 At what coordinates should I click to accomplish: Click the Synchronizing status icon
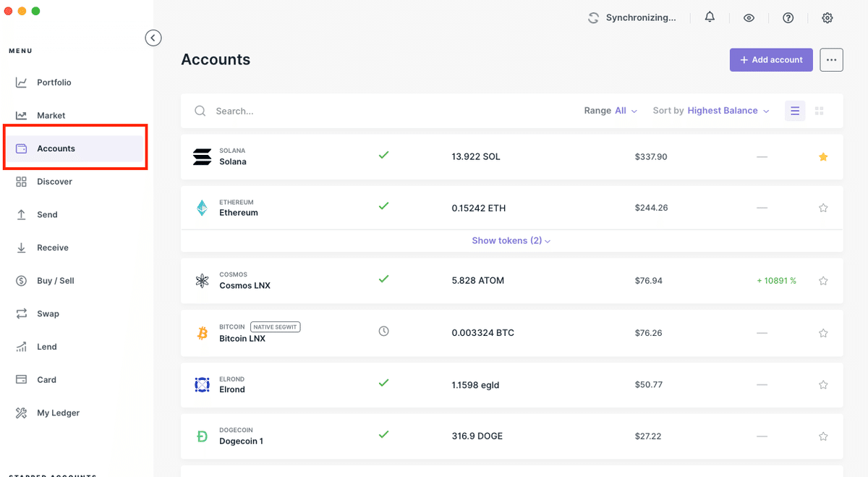(x=594, y=18)
